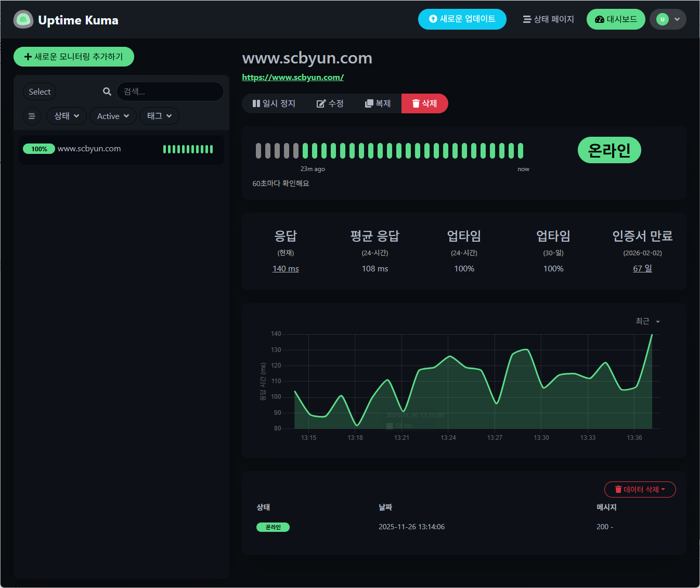700x588 pixels.
Task: Click the 60초마다 확인해요 text
Action: coord(281,184)
